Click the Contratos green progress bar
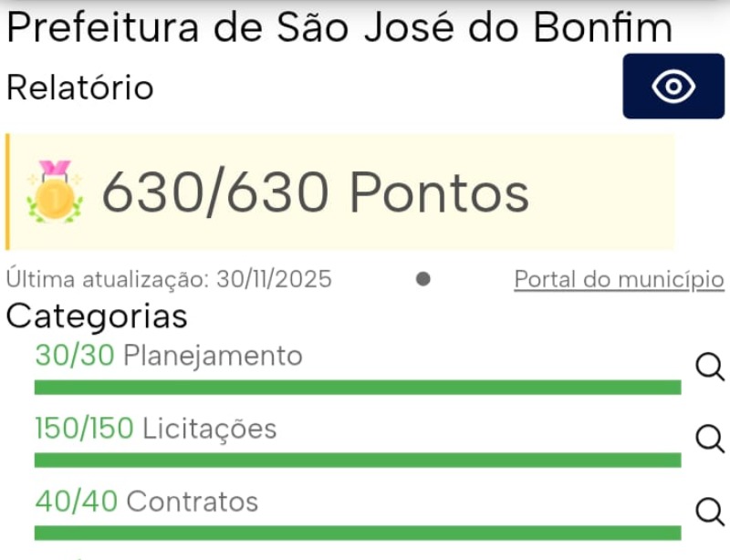This screenshot has height=560, width=730. [358, 533]
